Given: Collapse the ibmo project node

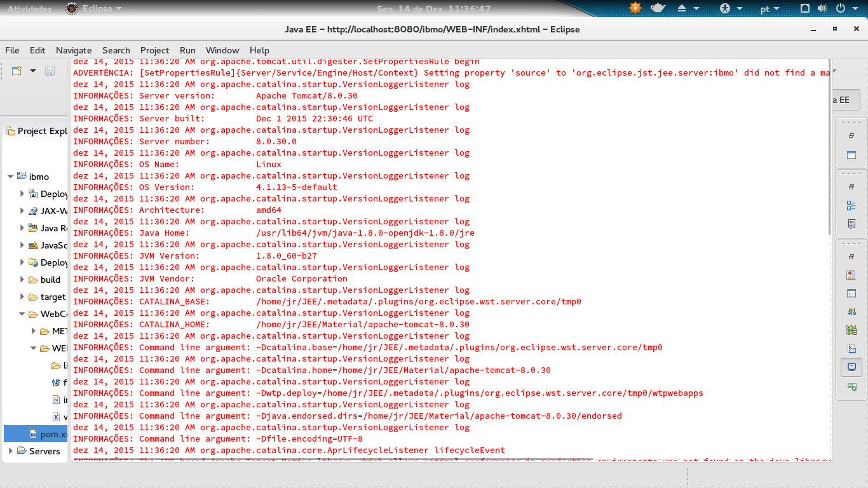Looking at the screenshot, I should [x=11, y=177].
